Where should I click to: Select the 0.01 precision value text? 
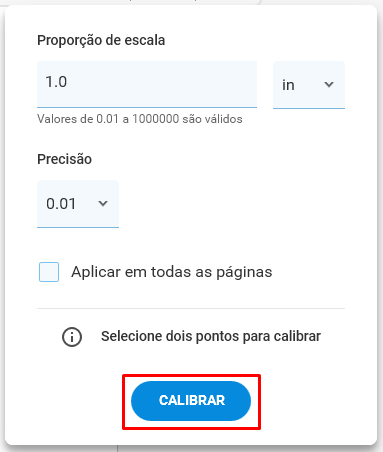click(61, 204)
